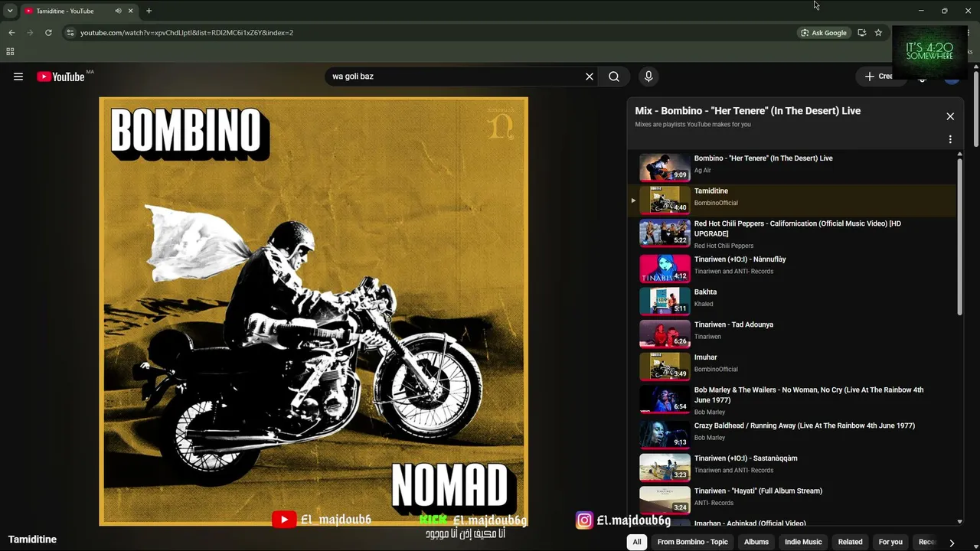Screen dimensions: 980x551
Task: Clear the search box text
Action: [590, 77]
